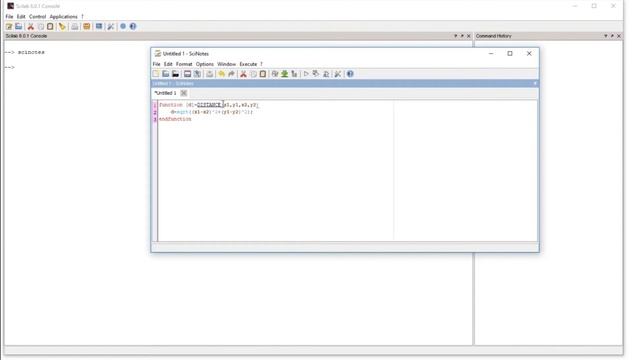This screenshot has height=360, width=640.
Task: Open the Console Applications menu
Action: [63, 17]
